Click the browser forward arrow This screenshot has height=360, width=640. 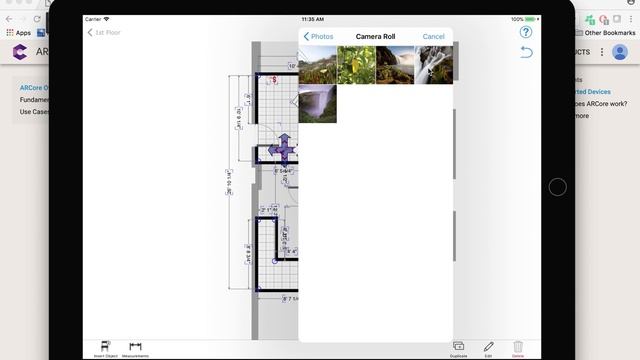coord(22,19)
